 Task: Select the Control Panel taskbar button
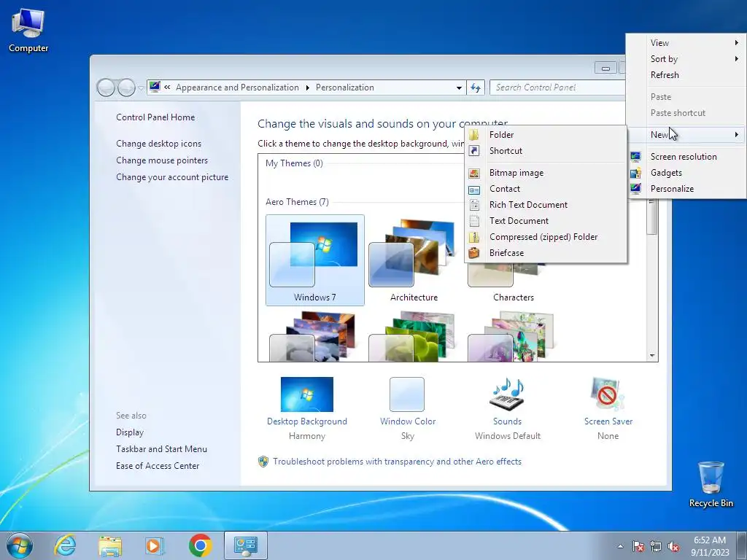pyautogui.click(x=246, y=545)
